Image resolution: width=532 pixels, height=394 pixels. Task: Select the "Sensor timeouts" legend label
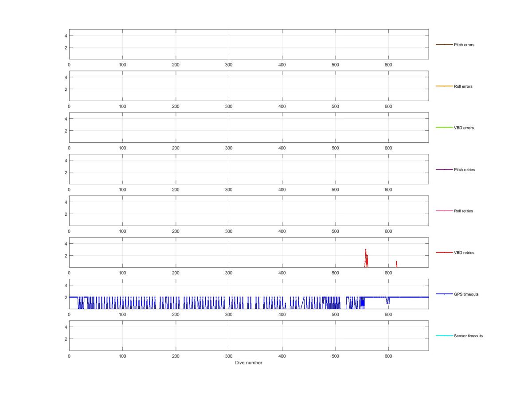point(468,336)
